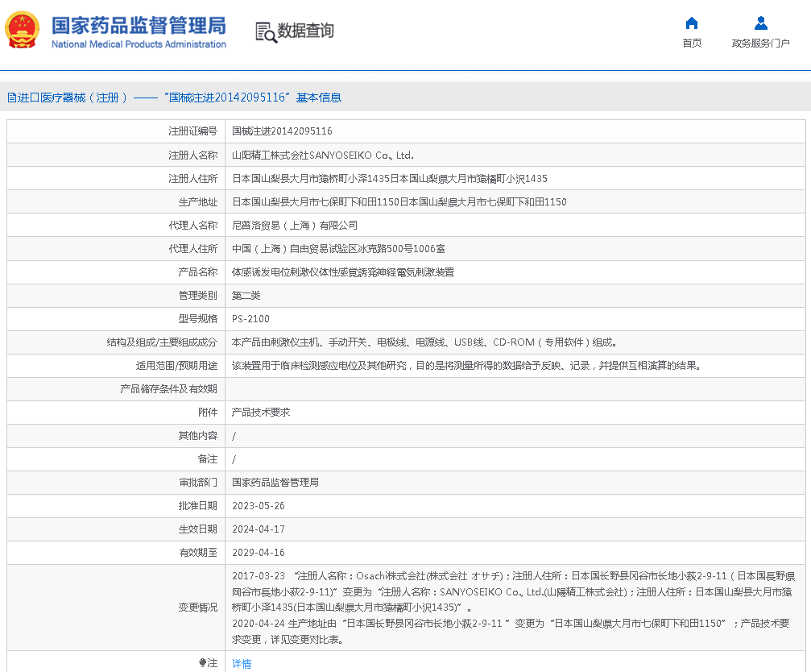The width and height of the screenshot is (811, 672).
Task: Click the government service portal person icon
Action: pos(760,23)
